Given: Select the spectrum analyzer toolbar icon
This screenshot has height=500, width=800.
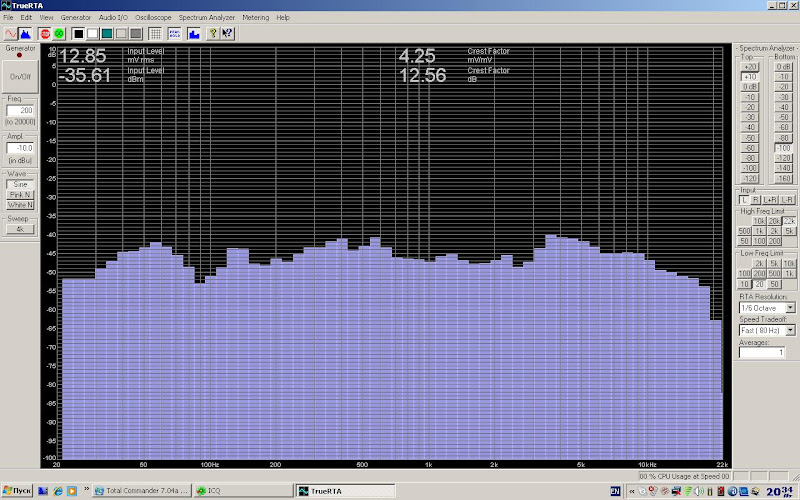Looking at the screenshot, I should [x=24, y=33].
